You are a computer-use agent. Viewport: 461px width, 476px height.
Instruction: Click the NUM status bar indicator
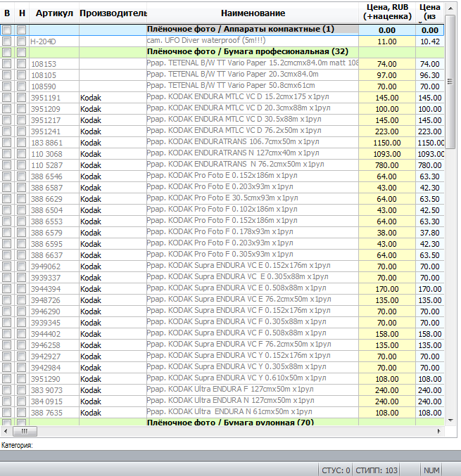[x=431, y=470]
